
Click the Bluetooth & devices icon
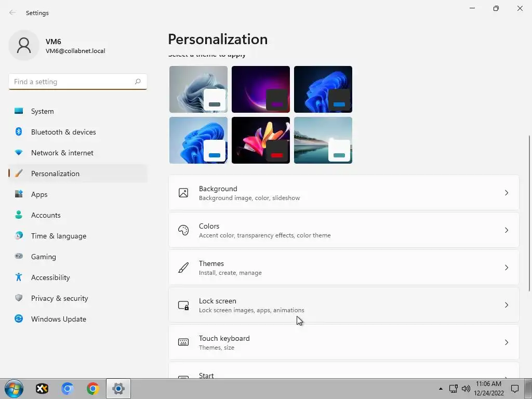coord(19,131)
